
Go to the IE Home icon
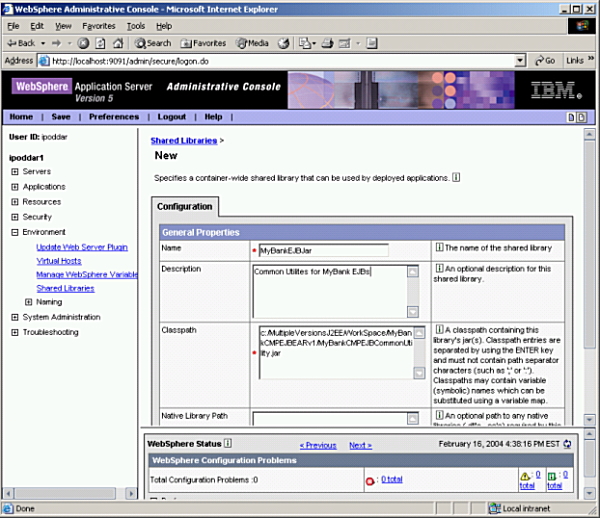coord(118,43)
